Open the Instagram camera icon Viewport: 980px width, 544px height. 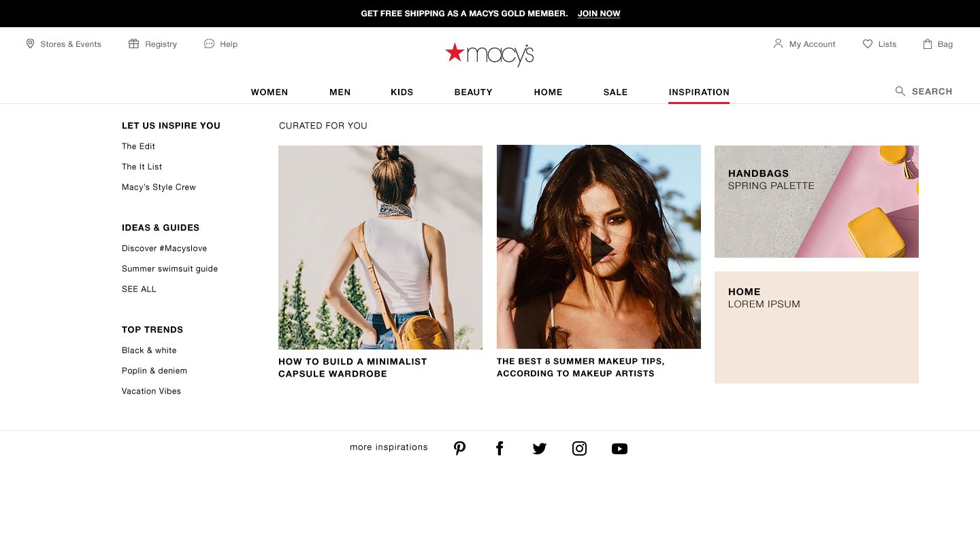click(x=579, y=448)
